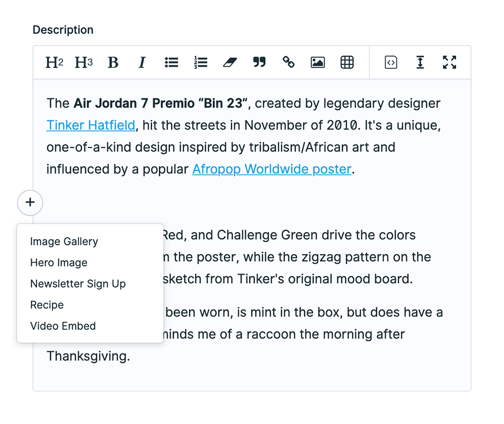Click the monospaced year "2010"

pyautogui.click(x=342, y=126)
